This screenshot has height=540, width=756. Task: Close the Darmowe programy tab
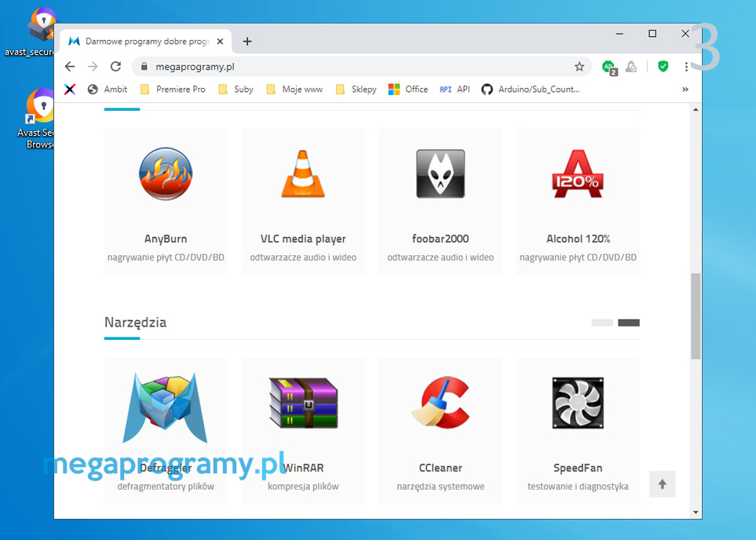point(220,42)
